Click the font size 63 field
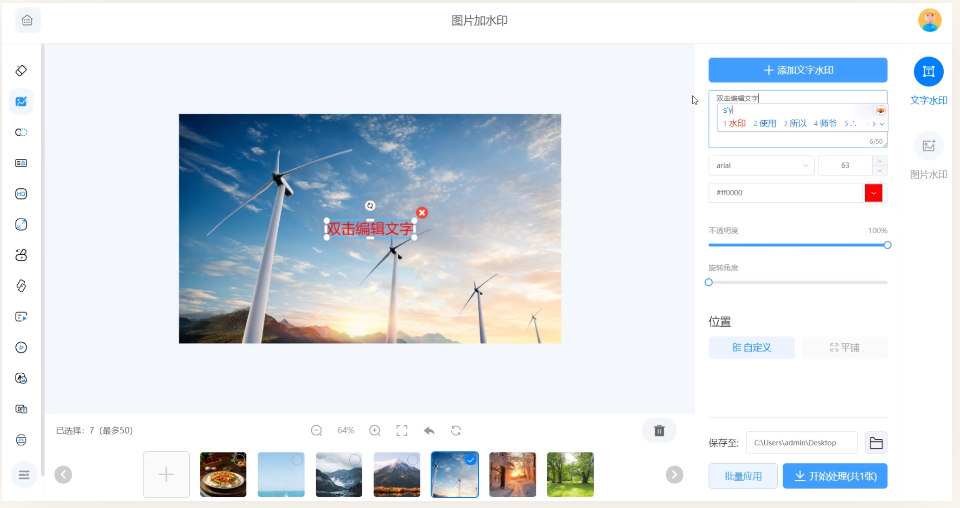This screenshot has height=508, width=960. pyautogui.click(x=845, y=165)
